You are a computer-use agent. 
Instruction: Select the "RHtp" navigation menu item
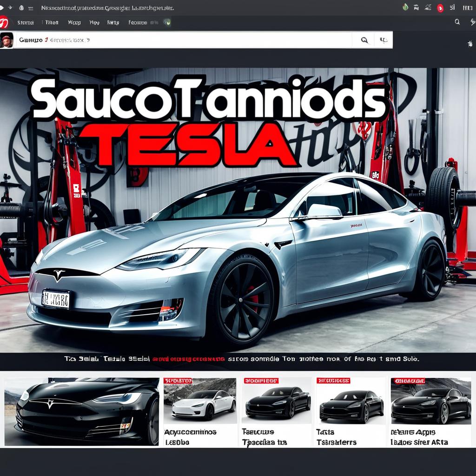pyautogui.click(x=113, y=22)
